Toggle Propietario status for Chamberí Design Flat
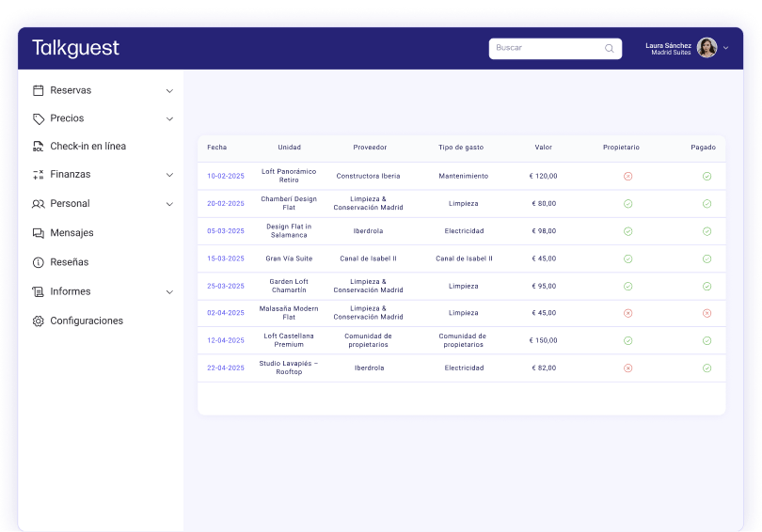 [627, 204]
